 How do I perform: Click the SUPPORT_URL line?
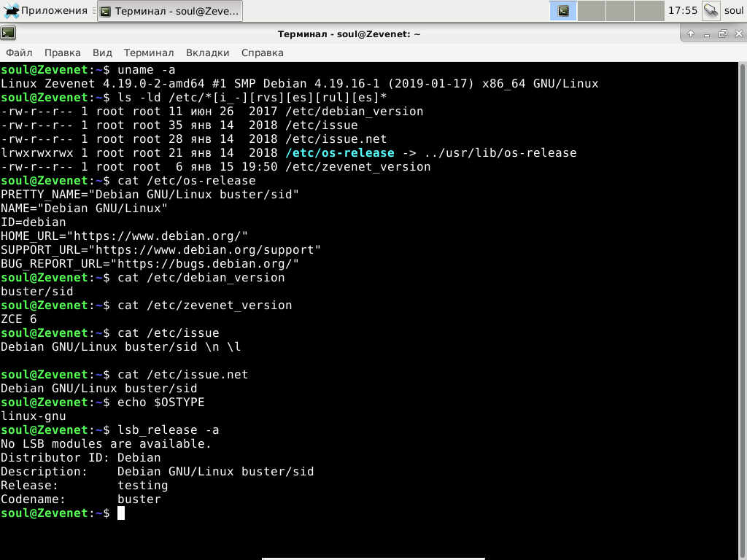tap(160, 250)
